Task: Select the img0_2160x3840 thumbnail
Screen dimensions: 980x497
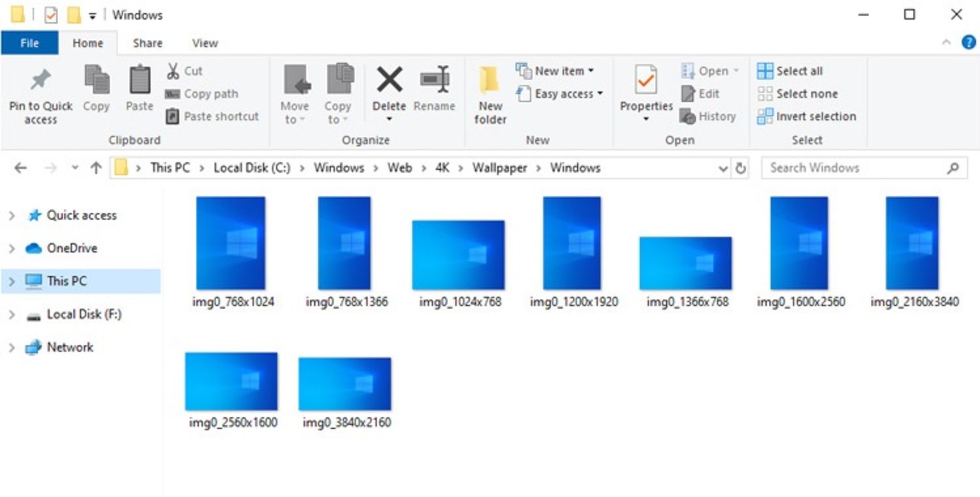Action: click(912, 243)
